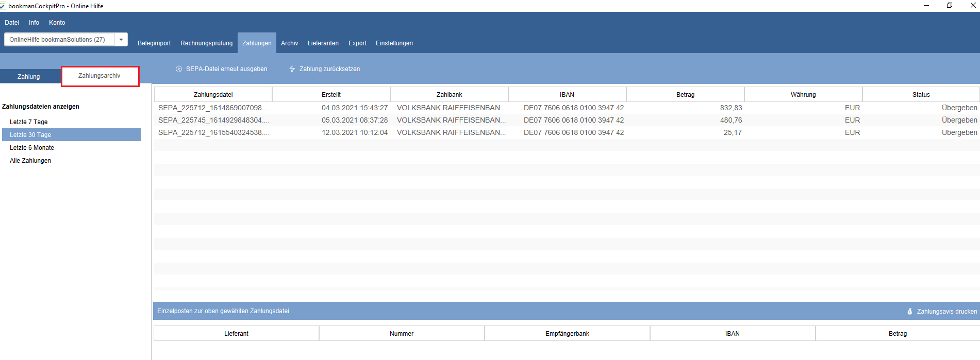Viewport: 980px width, 360px height.
Task: Show Alle Zahlungen
Action: (x=72, y=161)
